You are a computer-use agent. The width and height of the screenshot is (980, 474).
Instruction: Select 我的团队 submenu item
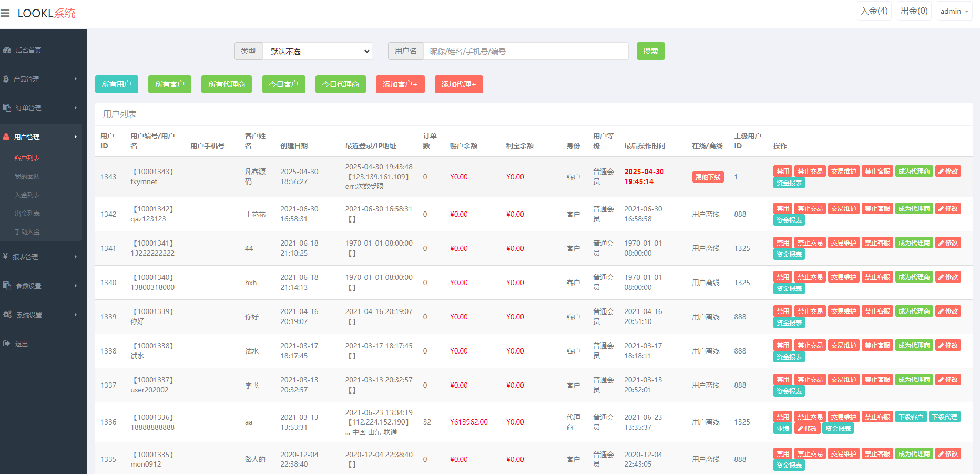27,177
